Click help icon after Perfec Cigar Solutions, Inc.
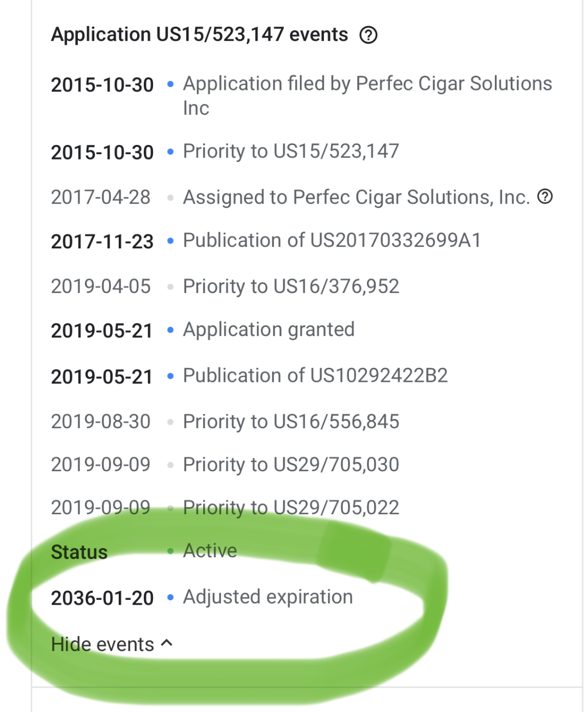Viewport: 588px width, 712px height. [x=545, y=197]
